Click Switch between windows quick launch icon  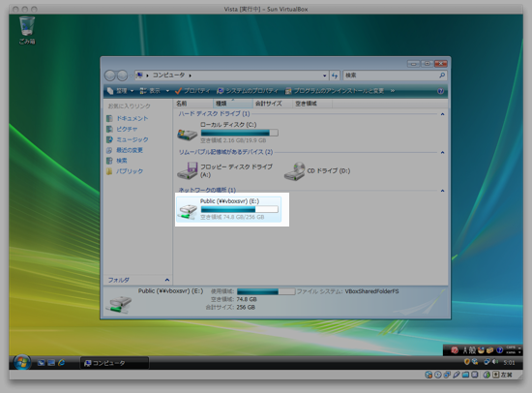point(51,363)
